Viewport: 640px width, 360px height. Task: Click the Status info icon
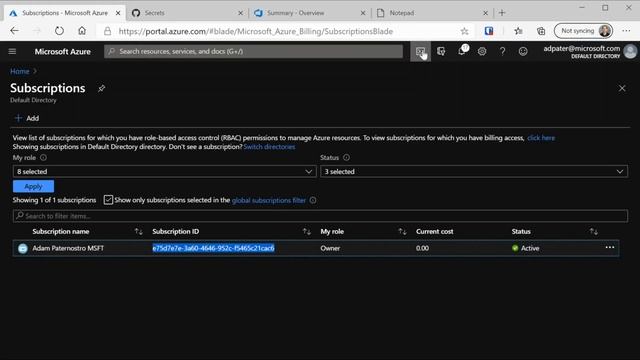(x=346, y=158)
